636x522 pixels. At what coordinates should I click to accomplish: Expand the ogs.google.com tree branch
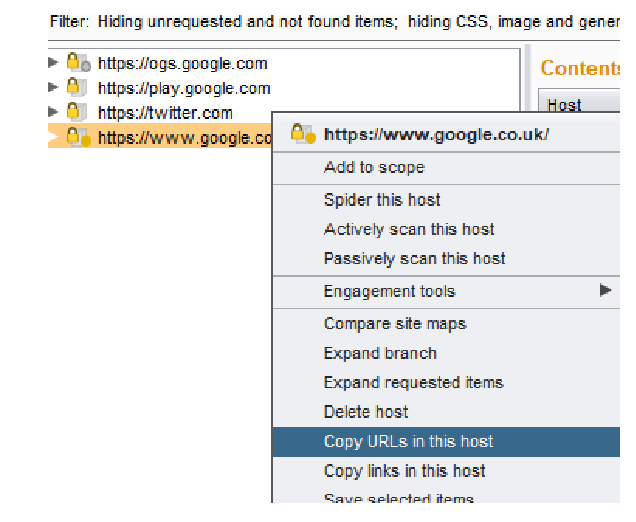click(x=54, y=63)
